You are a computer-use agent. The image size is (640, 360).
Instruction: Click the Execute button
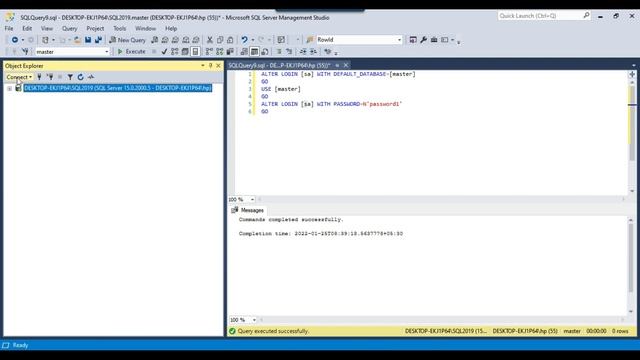(131, 51)
